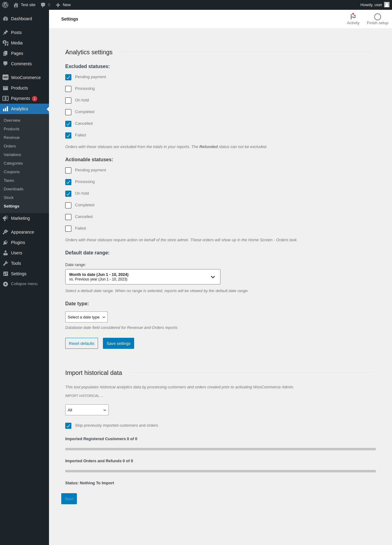The height and width of the screenshot is (545, 392).
Task: Open the New content link in admin bar
Action: pos(63,5)
